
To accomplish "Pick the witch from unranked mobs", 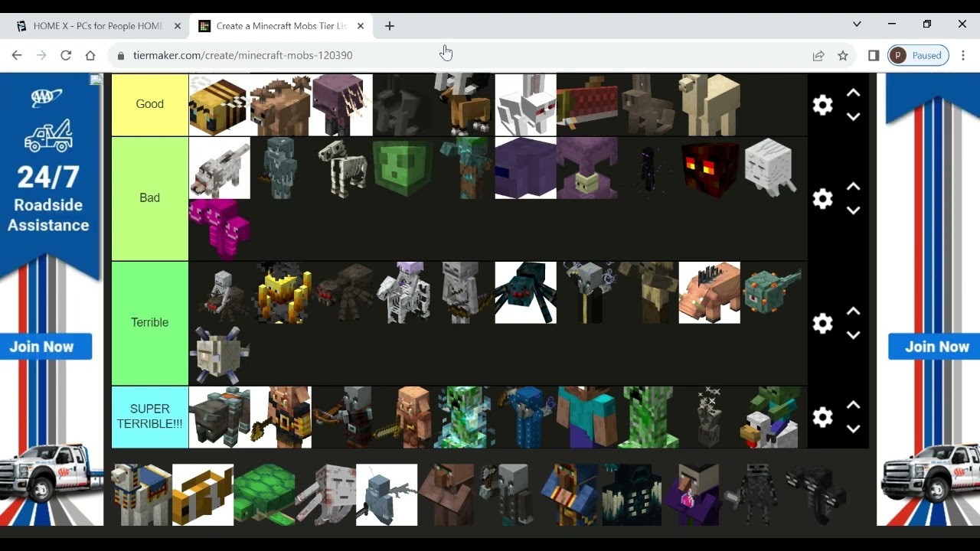I will (693, 495).
